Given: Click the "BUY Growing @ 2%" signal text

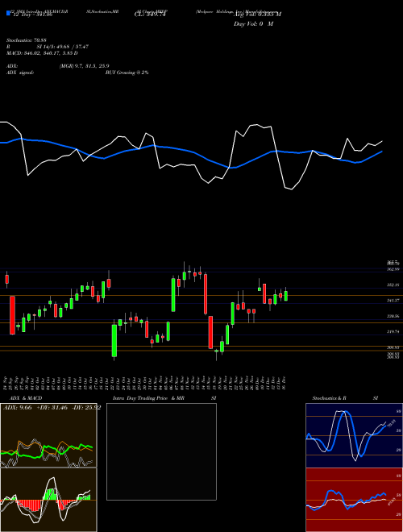Looking at the screenshot, I should pyautogui.click(x=127, y=73).
